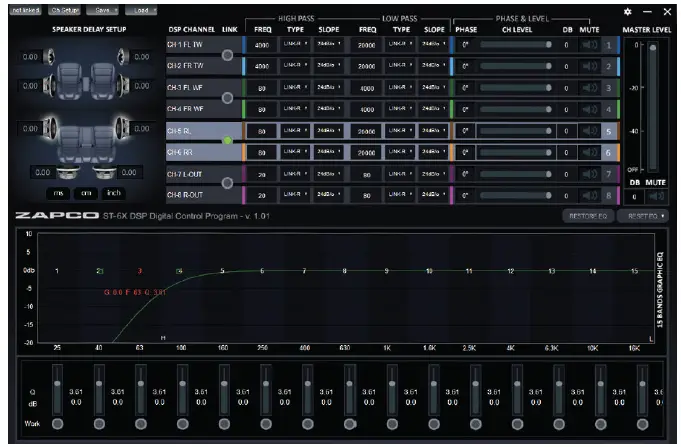Screen dimensions: 681x447
Task: Select CH2 FR TW channel row
Action: point(203,66)
